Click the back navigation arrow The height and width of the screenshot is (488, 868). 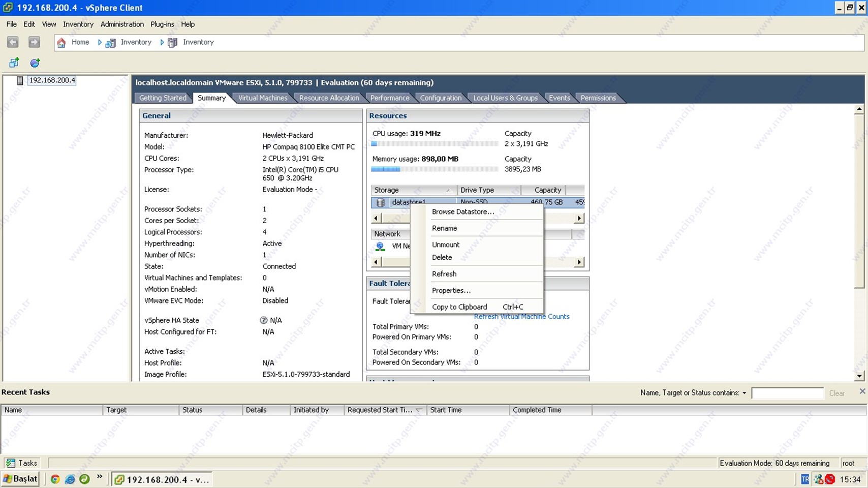[x=13, y=42]
